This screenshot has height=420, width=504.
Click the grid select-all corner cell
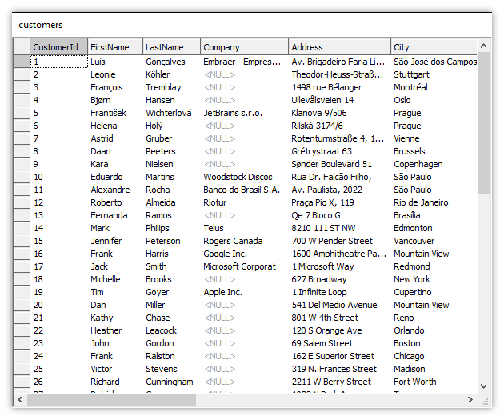[x=22, y=47]
